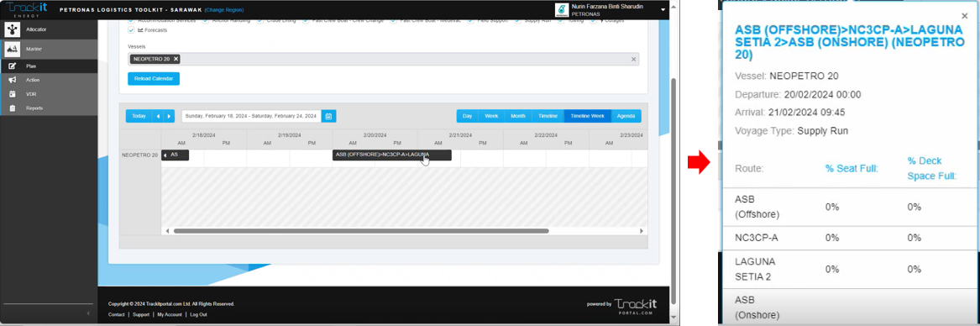Screen dimensions: 980x326
Task: Click the Action megaphone icon
Action: click(x=13, y=80)
